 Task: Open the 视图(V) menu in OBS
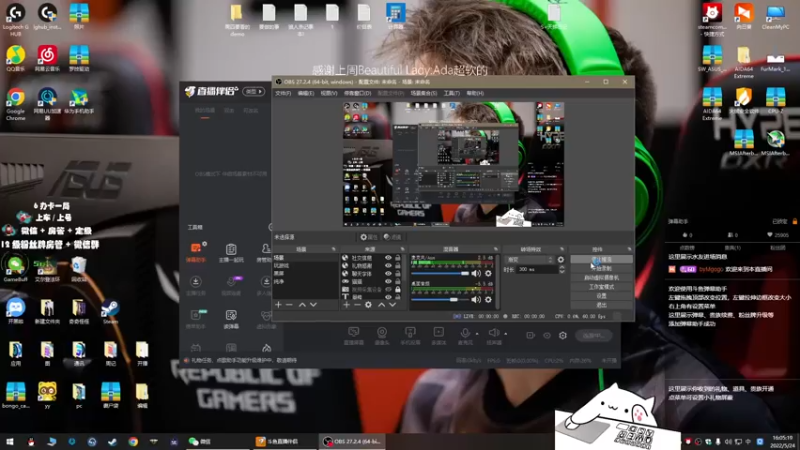click(x=329, y=93)
